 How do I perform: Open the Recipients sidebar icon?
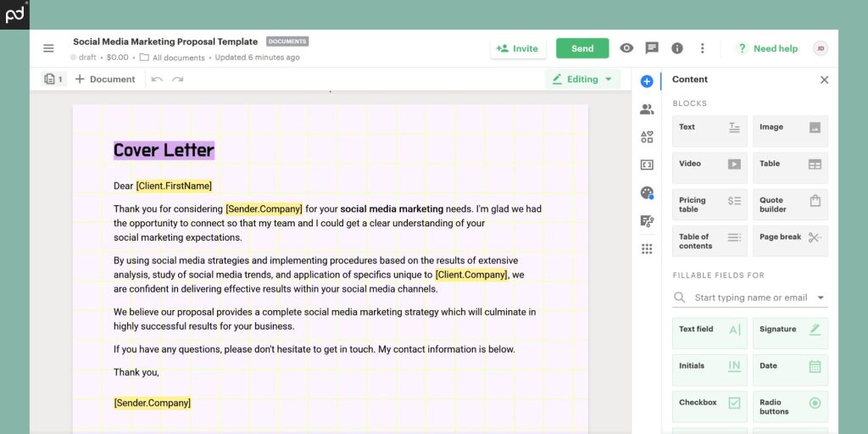(647, 109)
